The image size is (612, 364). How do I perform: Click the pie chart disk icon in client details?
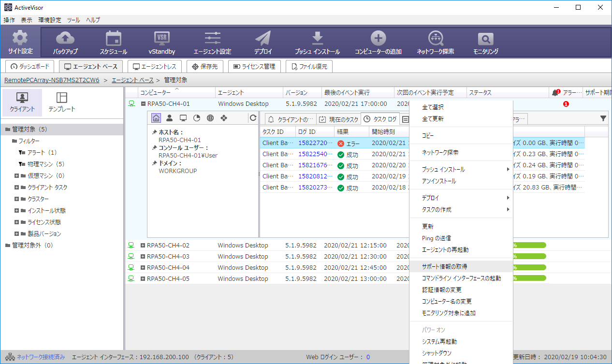click(x=197, y=118)
